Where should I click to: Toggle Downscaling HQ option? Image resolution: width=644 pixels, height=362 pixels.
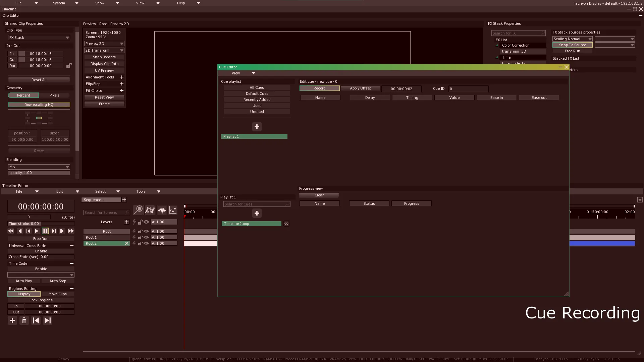click(39, 105)
